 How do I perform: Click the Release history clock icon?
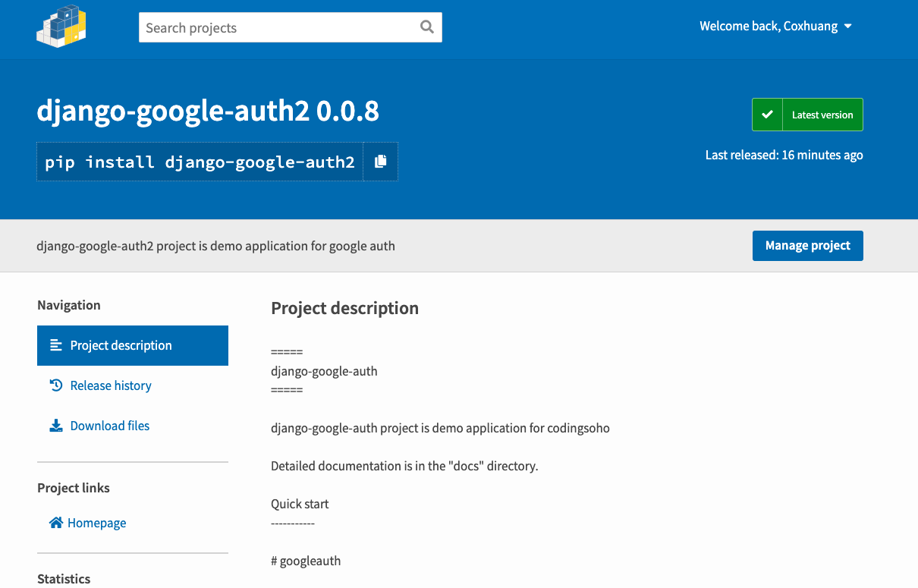56,385
